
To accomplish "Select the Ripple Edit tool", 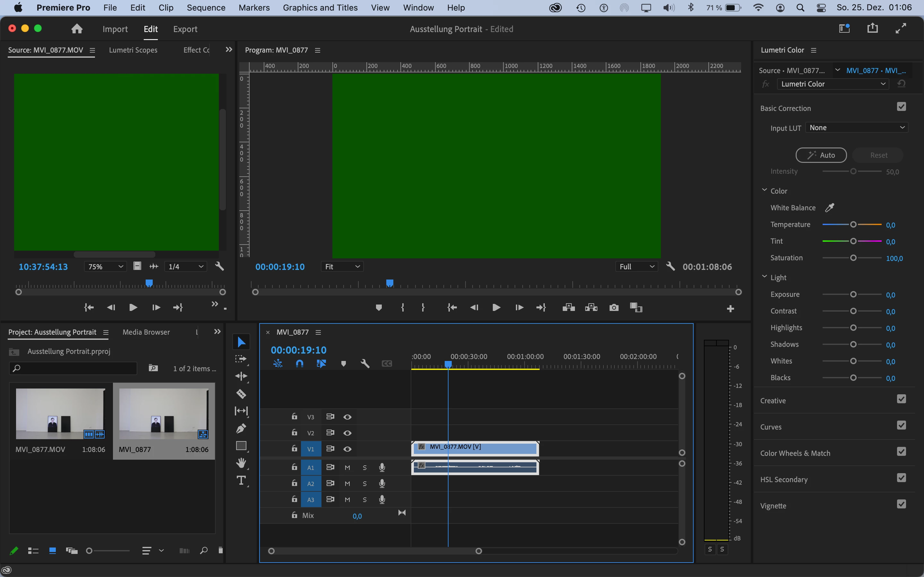I will coord(241,376).
